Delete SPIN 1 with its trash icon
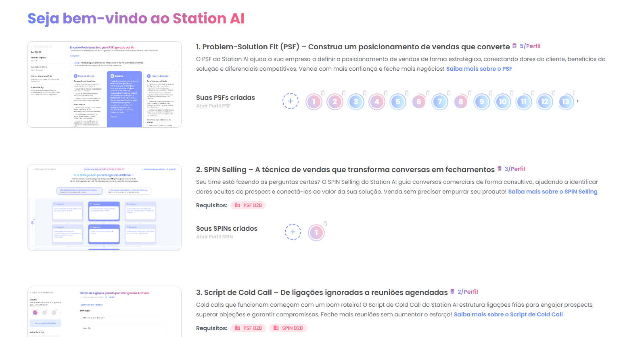 (x=325, y=224)
